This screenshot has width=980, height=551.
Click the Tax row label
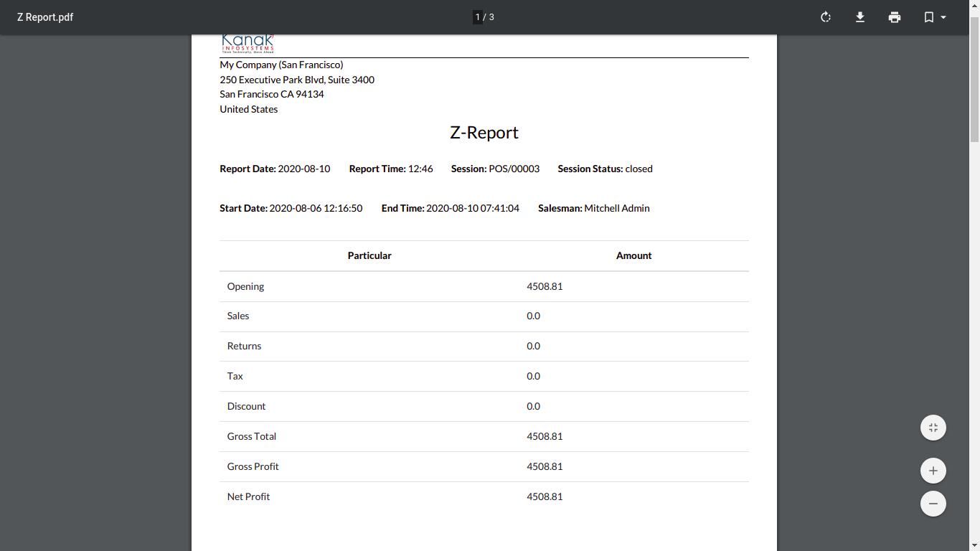[x=235, y=376]
